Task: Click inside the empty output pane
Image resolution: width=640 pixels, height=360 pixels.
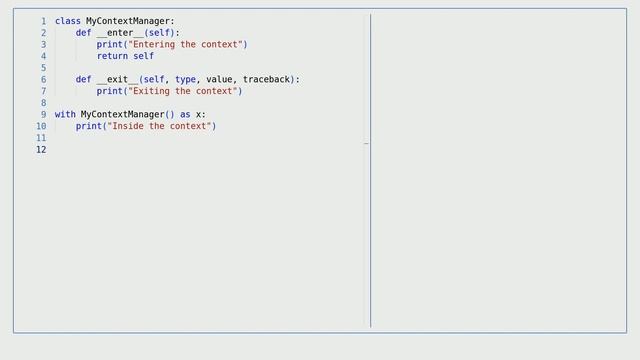Action: [498, 171]
